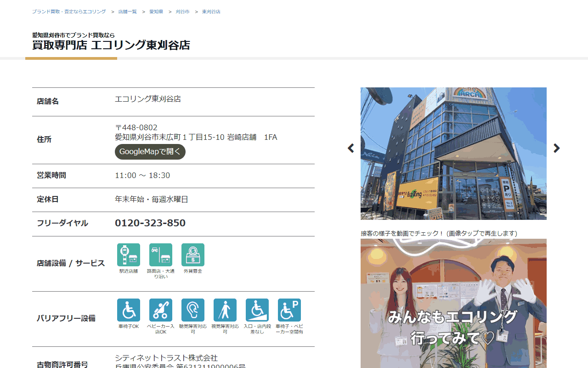Screen dimensions: 588x368
Task: Open the 愛知県 breadcrumb link
Action: click(x=156, y=11)
